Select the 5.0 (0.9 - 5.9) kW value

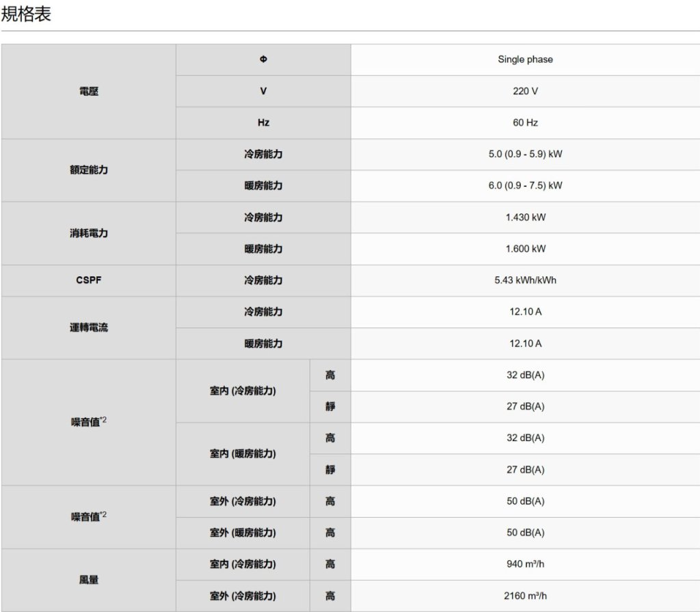pyautogui.click(x=525, y=154)
